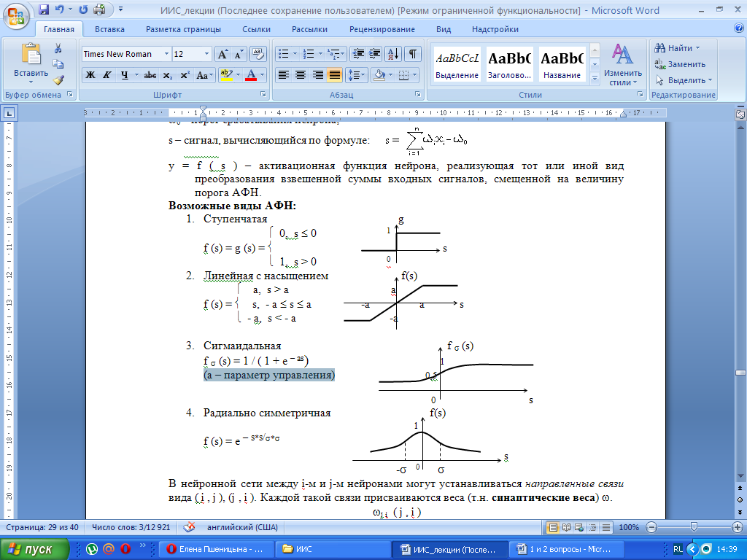Click spelling check icon in status bar
Screen dimensions: 747x560
(x=189, y=527)
